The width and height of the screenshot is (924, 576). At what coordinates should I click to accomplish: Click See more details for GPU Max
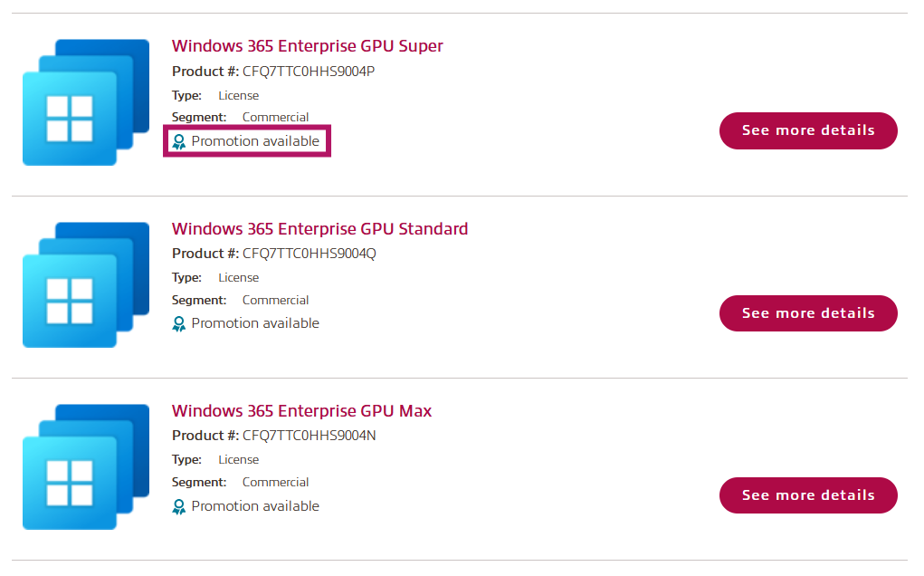(807, 495)
